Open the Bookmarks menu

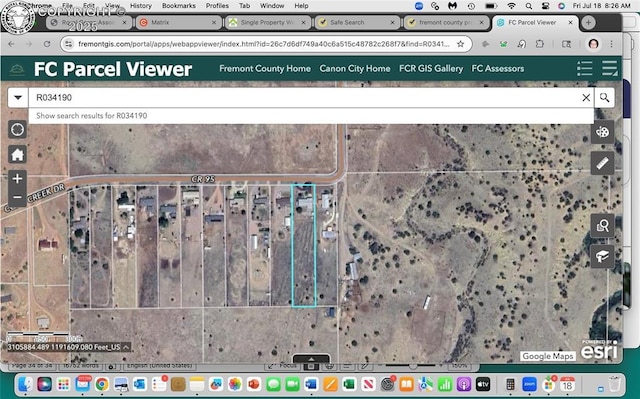click(179, 6)
